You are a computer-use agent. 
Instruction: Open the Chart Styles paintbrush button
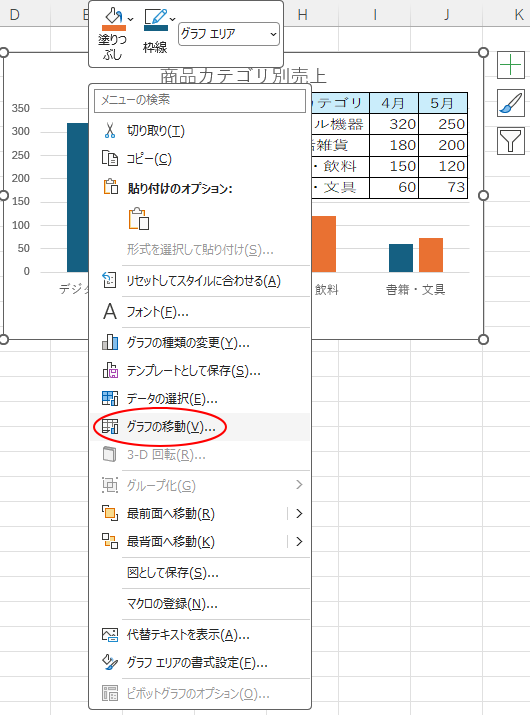pyautogui.click(x=510, y=103)
